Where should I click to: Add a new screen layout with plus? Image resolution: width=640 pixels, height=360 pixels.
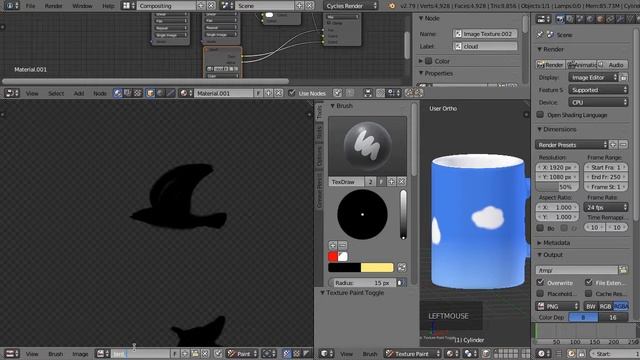201,6
